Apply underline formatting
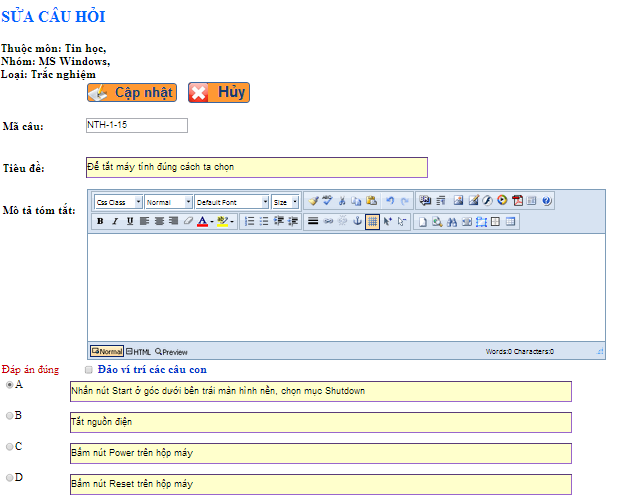The height and width of the screenshot is (495, 624). tap(130, 221)
